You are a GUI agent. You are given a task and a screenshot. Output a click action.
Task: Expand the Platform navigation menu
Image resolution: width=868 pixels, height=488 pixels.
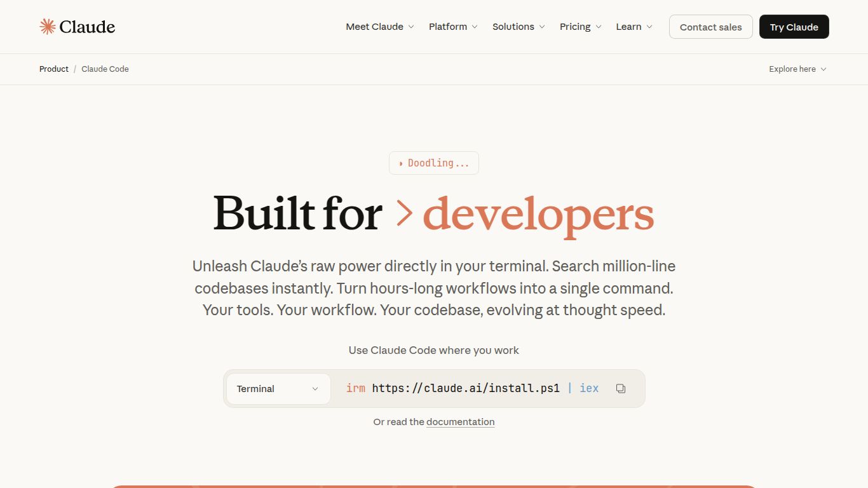[452, 27]
